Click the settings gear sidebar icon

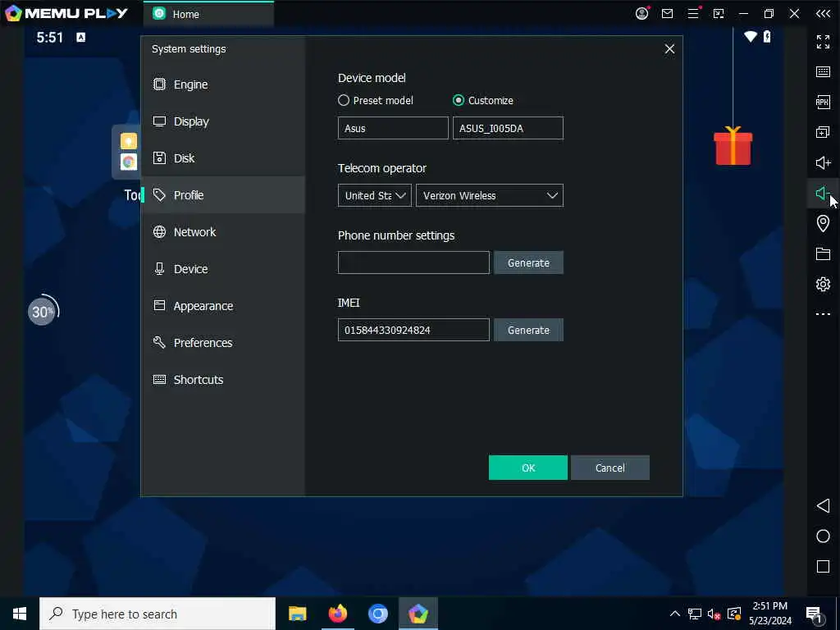(823, 284)
